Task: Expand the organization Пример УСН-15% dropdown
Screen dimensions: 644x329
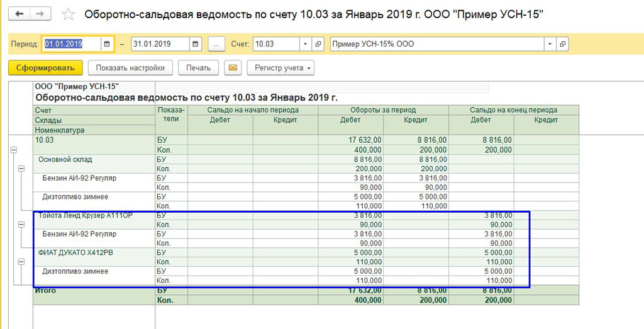Action: (x=550, y=44)
